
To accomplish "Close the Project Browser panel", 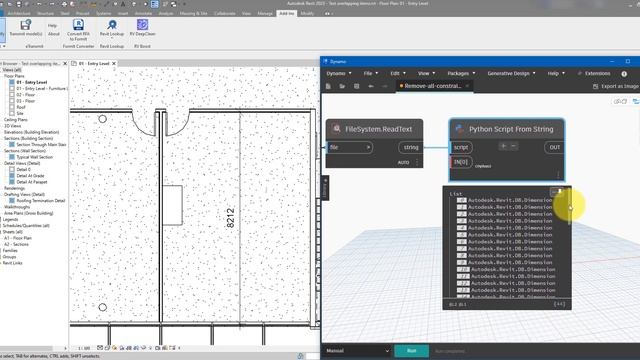I will tap(65, 64).
